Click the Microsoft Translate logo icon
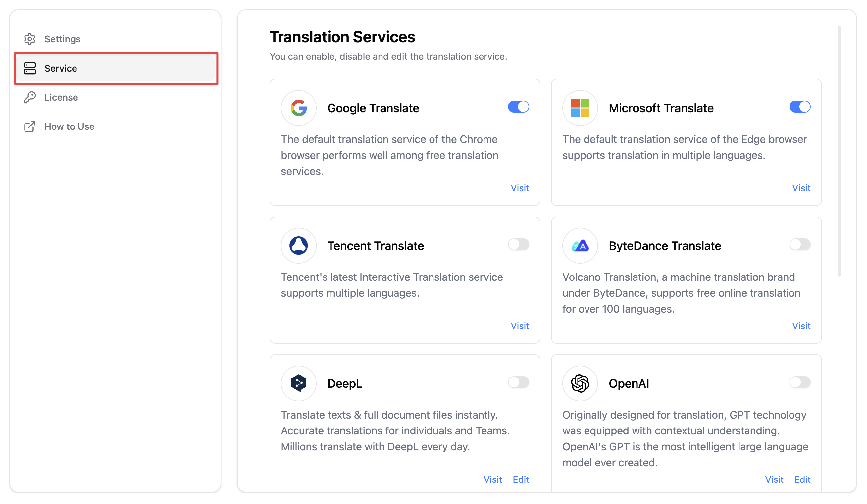 pyautogui.click(x=580, y=108)
